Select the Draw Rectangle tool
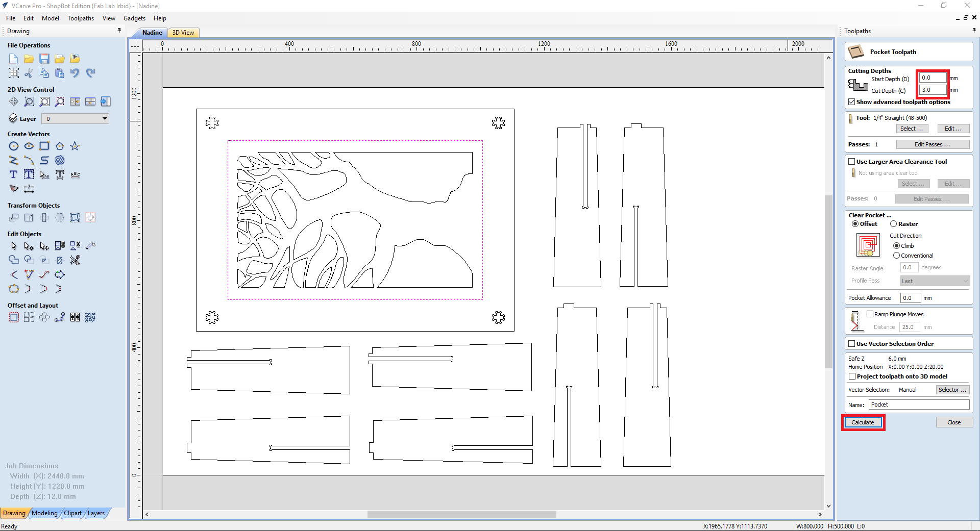The height and width of the screenshot is (531, 980). click(x=44, y=146)
